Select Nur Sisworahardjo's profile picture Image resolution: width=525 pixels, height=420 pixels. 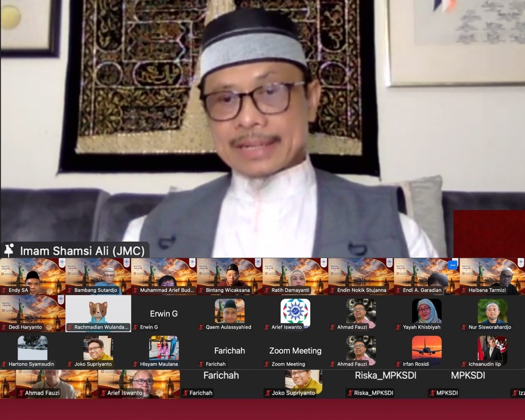click(492, 311)
